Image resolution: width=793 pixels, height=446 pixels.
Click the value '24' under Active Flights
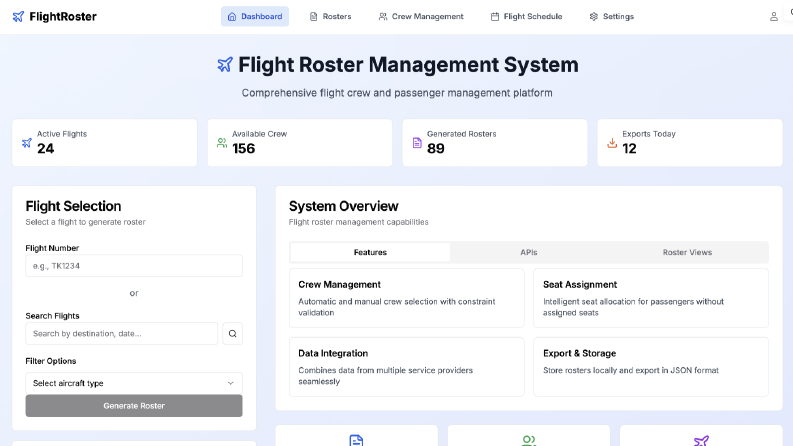[x=46, y=149]
